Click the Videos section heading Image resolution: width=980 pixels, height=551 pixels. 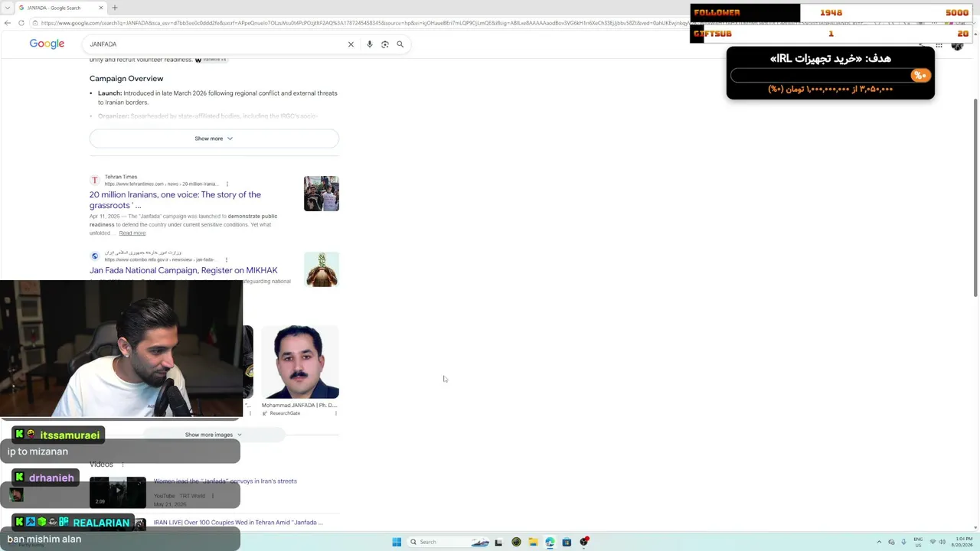[x=101, y=465]
